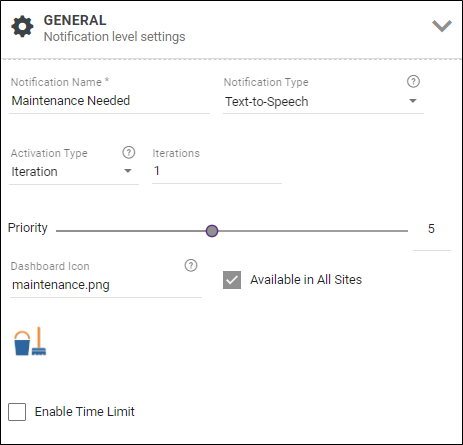Image resolution: width=463 pixels, height=445 pixels.
Task: Click the Priority value field showing 5
Action: pos(432,232)
